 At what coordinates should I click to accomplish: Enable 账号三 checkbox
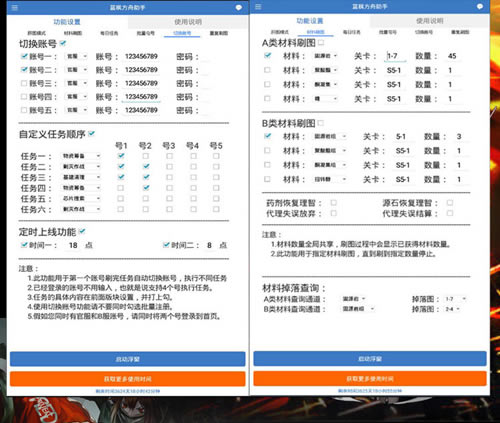24,83
